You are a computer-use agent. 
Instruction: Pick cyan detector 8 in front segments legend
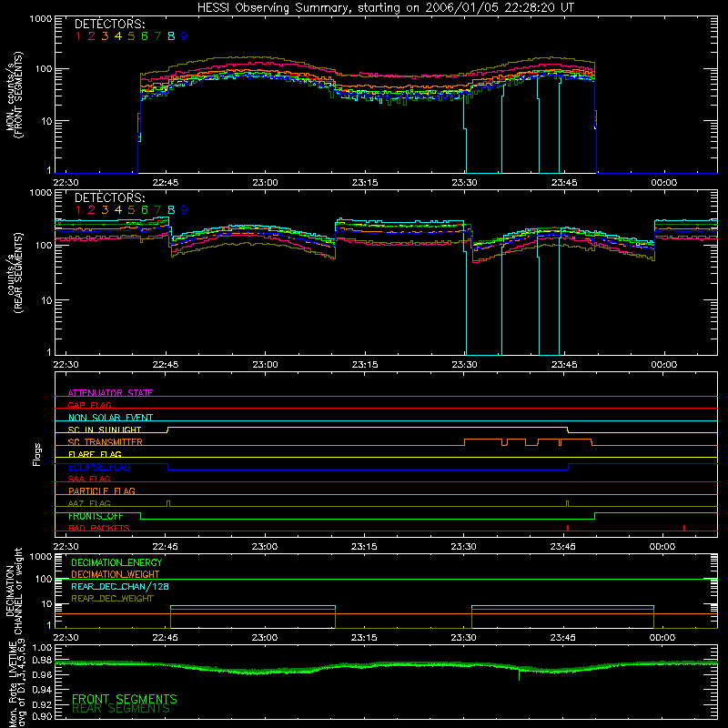tap(171, 36)
